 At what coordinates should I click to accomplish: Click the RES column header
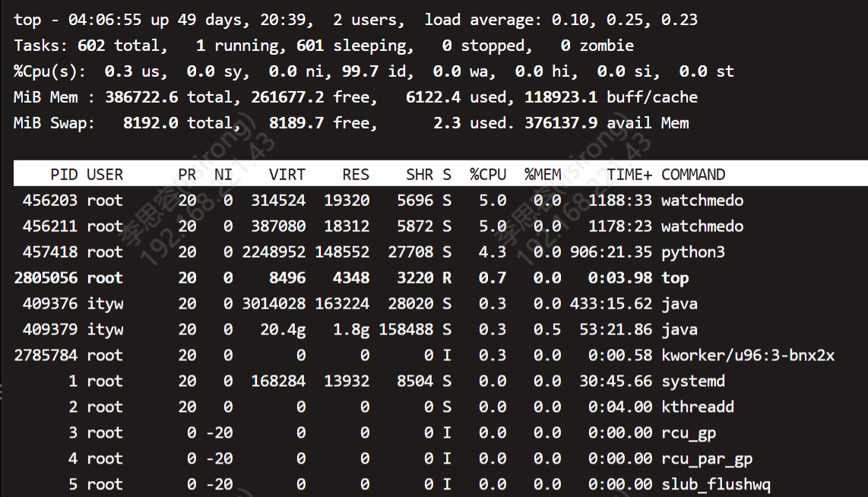coord(356,175)
